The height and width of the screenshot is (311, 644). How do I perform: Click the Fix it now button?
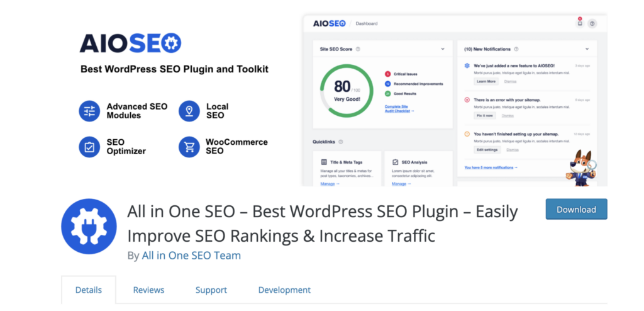[485, 116]
